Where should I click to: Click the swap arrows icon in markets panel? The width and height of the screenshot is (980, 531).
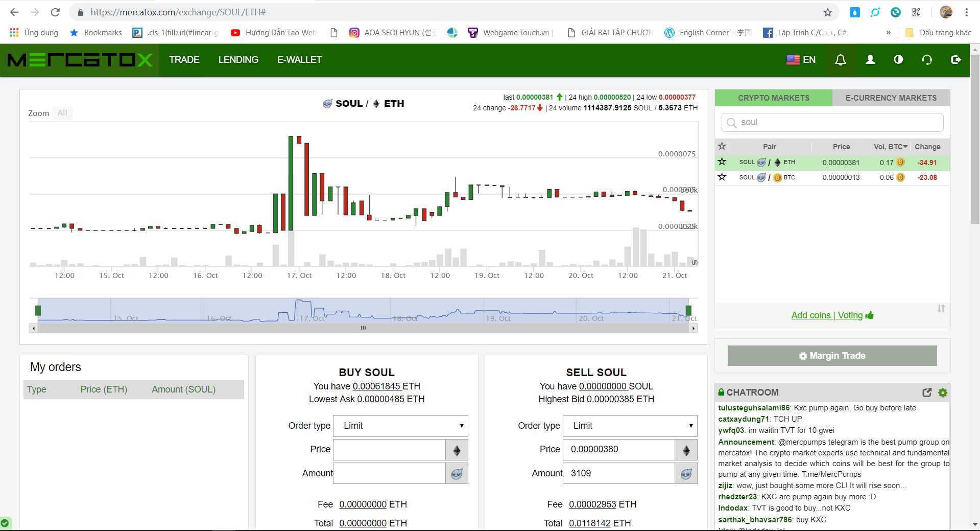(x=941, y=309)
